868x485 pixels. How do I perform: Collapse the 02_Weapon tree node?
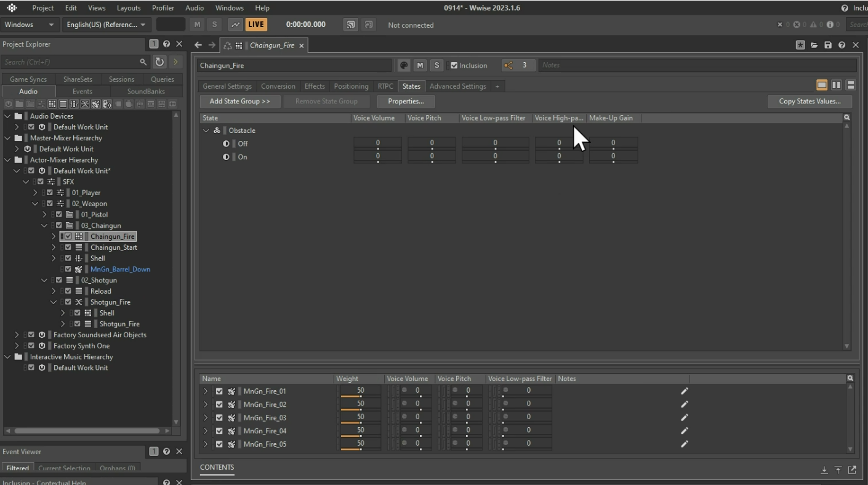[x=35, y=204]
